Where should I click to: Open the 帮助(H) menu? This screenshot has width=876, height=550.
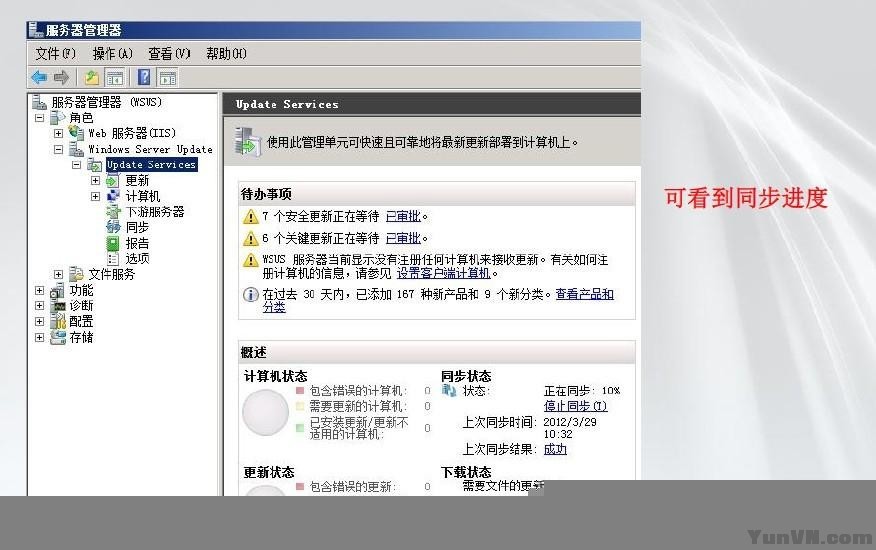pyautogui.click(x=226, y=54)
